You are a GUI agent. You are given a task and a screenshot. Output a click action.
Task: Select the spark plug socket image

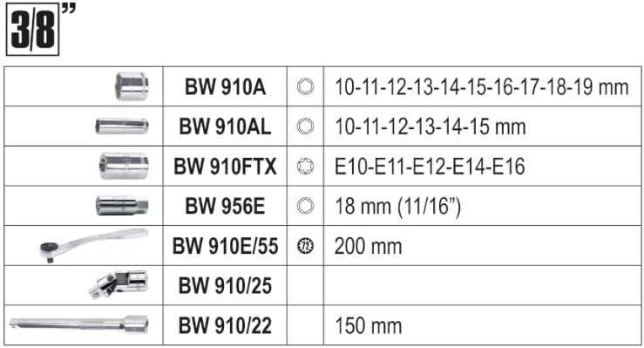[x=122, y=206]
